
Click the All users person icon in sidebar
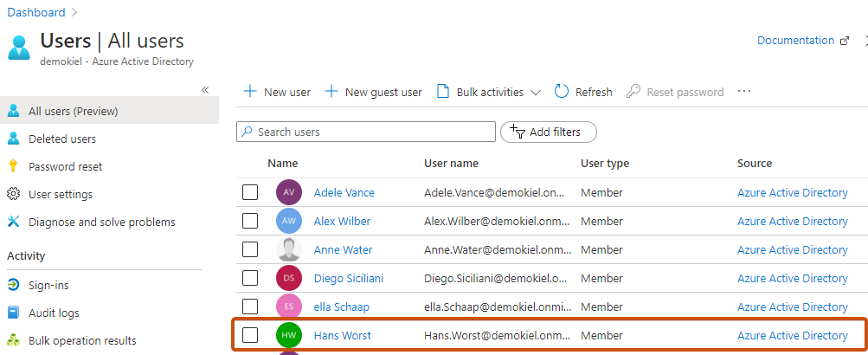coord(13,111)
